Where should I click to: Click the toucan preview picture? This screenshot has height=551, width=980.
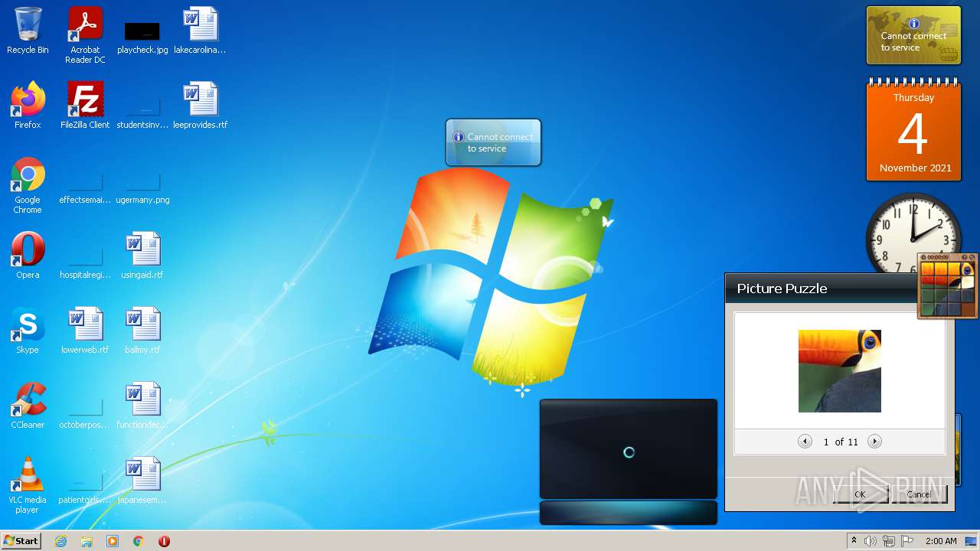(x=840, y=371)
